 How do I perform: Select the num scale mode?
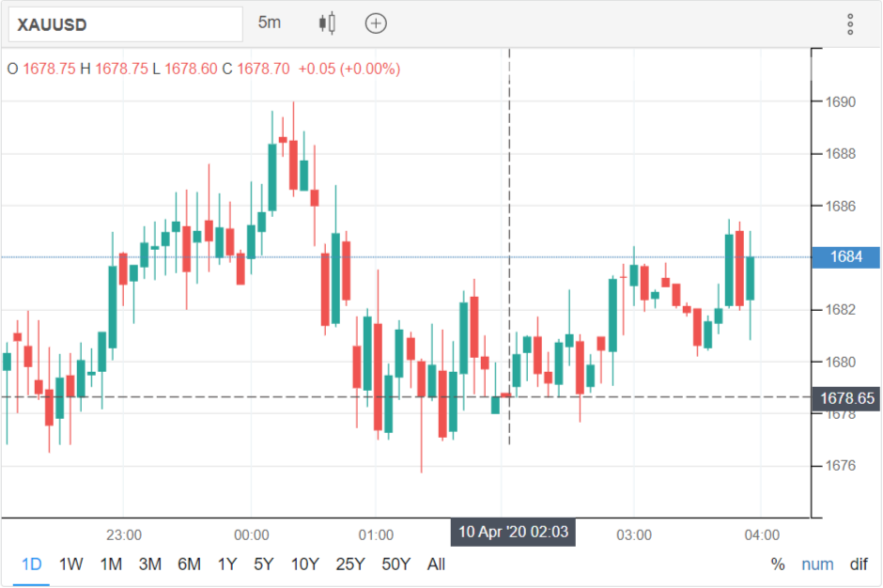[x=817, y=564]
